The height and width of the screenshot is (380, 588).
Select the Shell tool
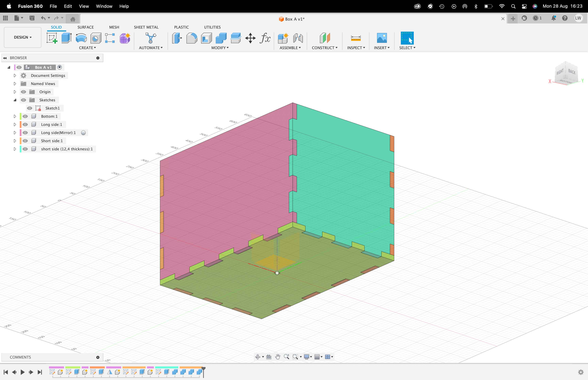tap(207, 38)
